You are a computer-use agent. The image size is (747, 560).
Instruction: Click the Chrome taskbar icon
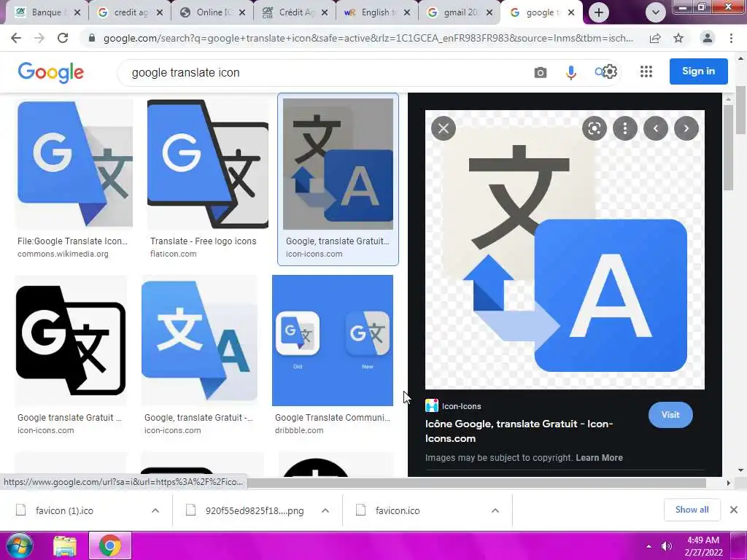pos(110,545)
